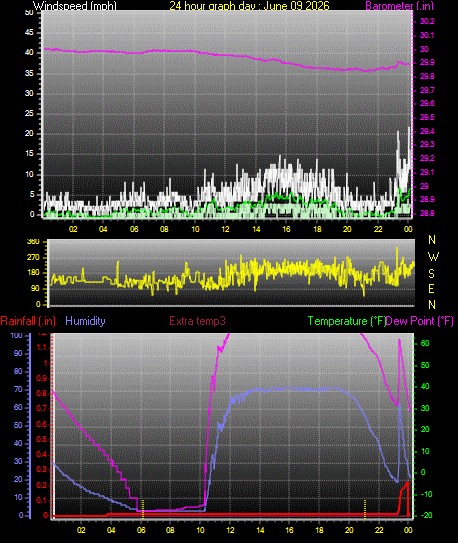Click the "Humidity" legend label
458x543 pixels.
click(85, 321)
